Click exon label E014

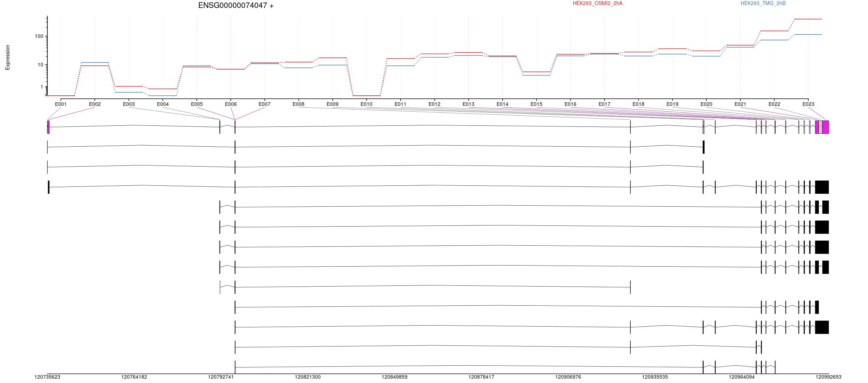tap(502, 104)
